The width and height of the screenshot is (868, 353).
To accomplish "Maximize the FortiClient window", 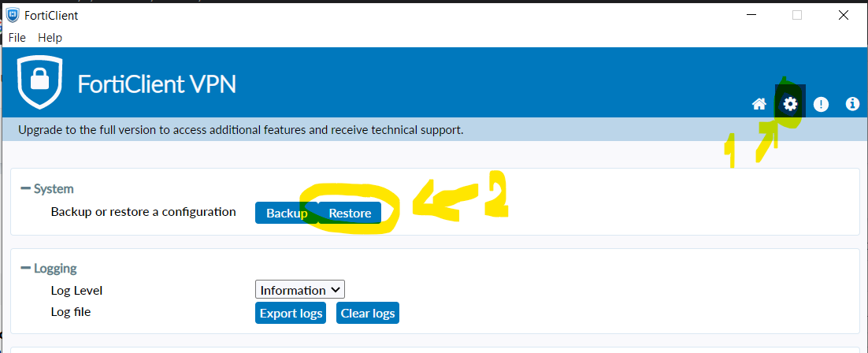I will coord(797,16).
